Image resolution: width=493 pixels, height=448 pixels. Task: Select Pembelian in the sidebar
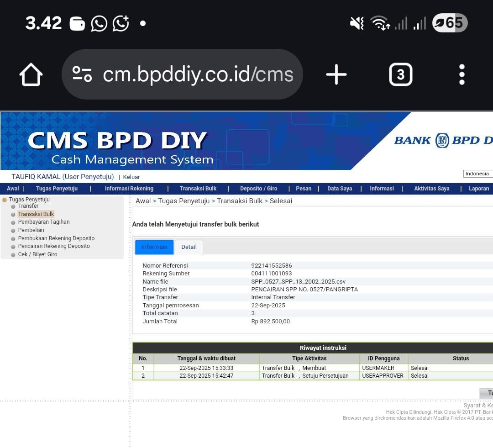point(31,230)
